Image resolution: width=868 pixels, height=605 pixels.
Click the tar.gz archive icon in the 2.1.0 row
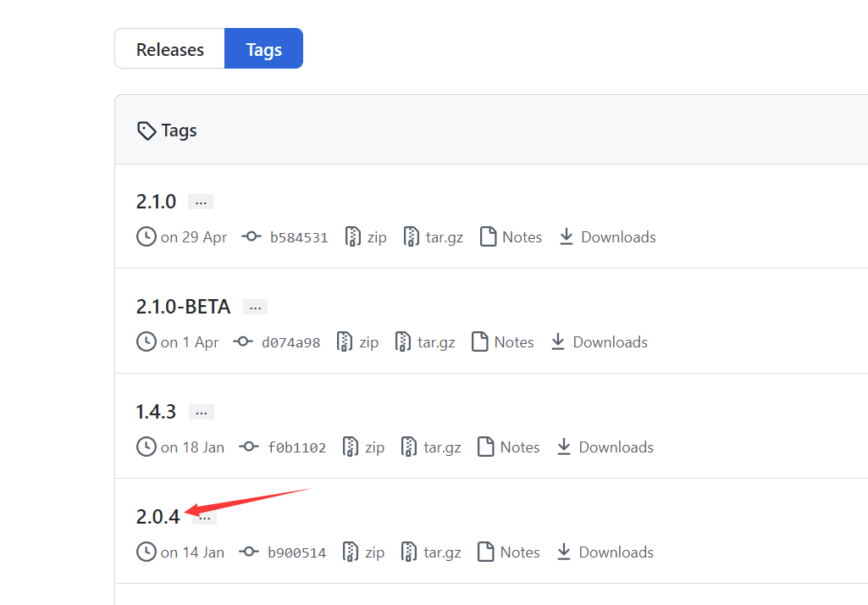point(412,236)
